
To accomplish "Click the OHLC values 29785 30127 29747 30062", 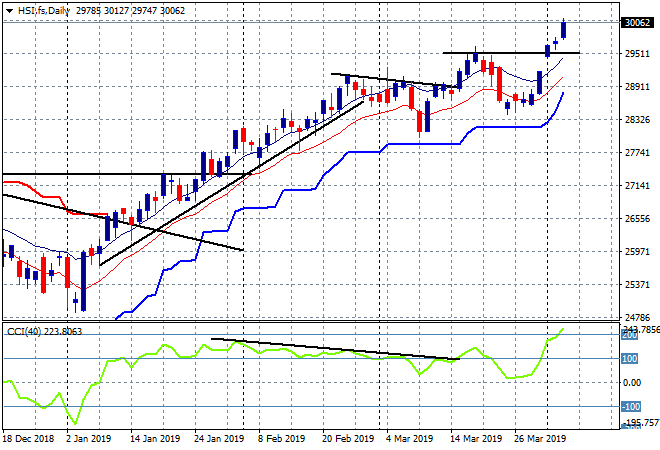I will [x=130, y=11].
